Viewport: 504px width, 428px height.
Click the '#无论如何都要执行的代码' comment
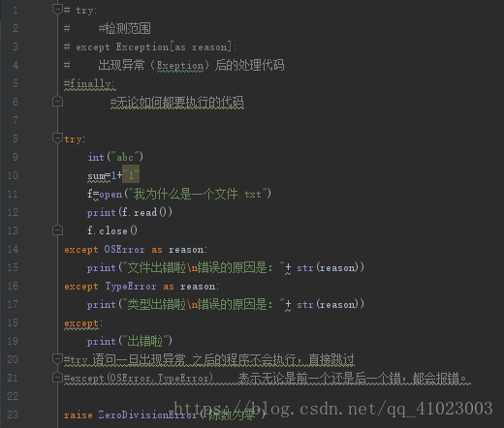pos(177,103)
